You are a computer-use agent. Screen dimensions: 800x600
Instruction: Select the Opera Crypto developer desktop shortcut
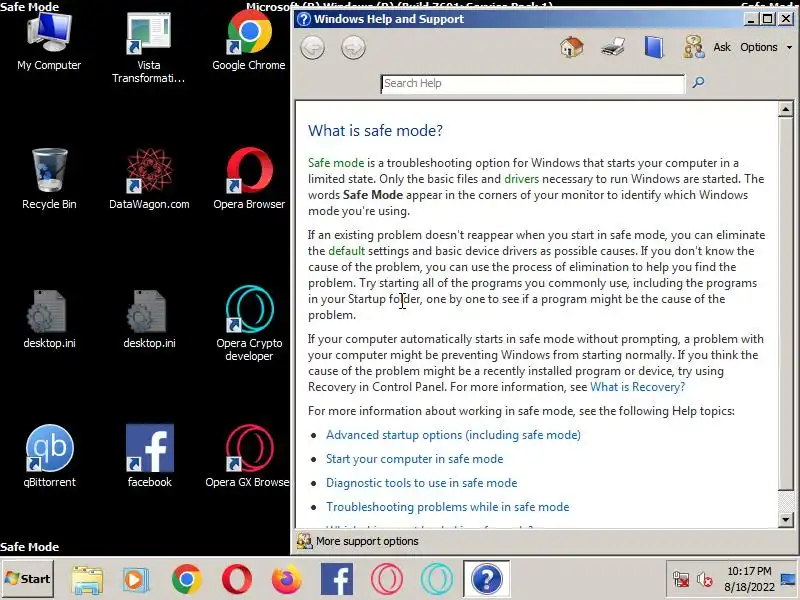(249, 324)
